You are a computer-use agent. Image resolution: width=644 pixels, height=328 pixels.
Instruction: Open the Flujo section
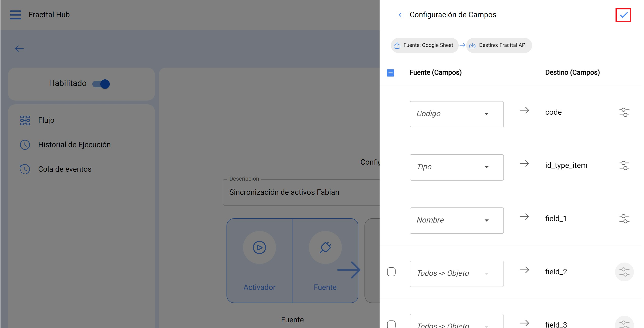tap(81, 120)
